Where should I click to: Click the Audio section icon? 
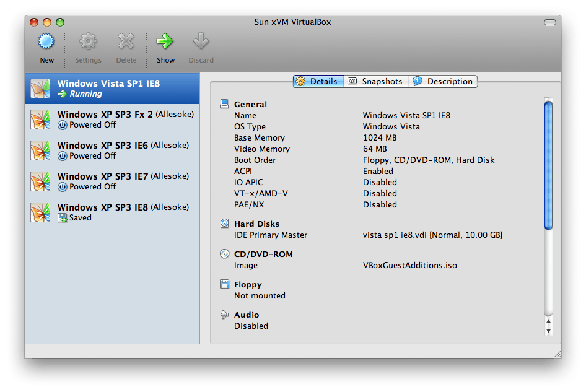click(224, 314)
